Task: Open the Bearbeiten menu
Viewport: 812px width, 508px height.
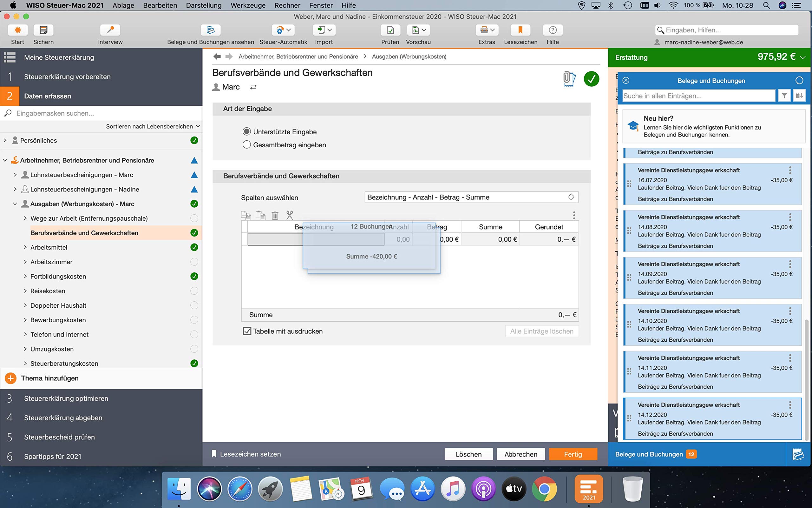Action: (160, 5)
